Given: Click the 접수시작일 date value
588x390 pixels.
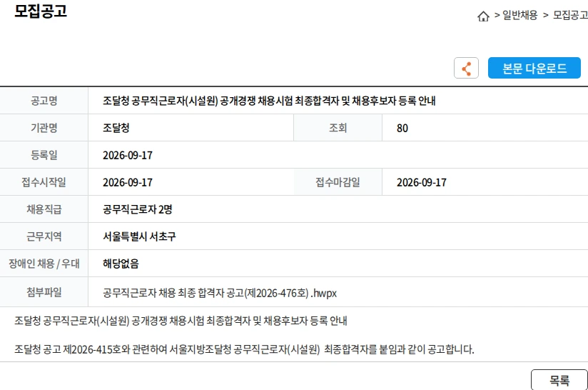Looking at the screenshot, I should pyautogui.click(x=128, y=182).
